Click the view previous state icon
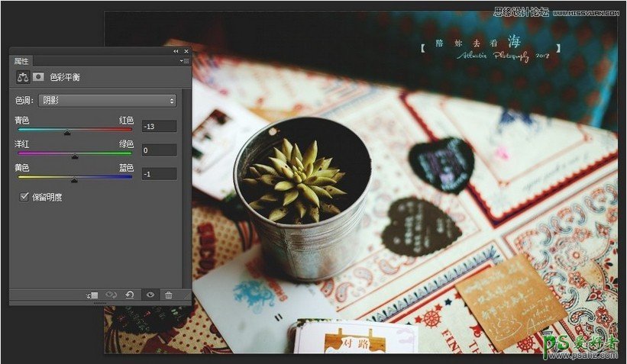The width and height of the screenshot is (627, 364). tap(112, 295)
